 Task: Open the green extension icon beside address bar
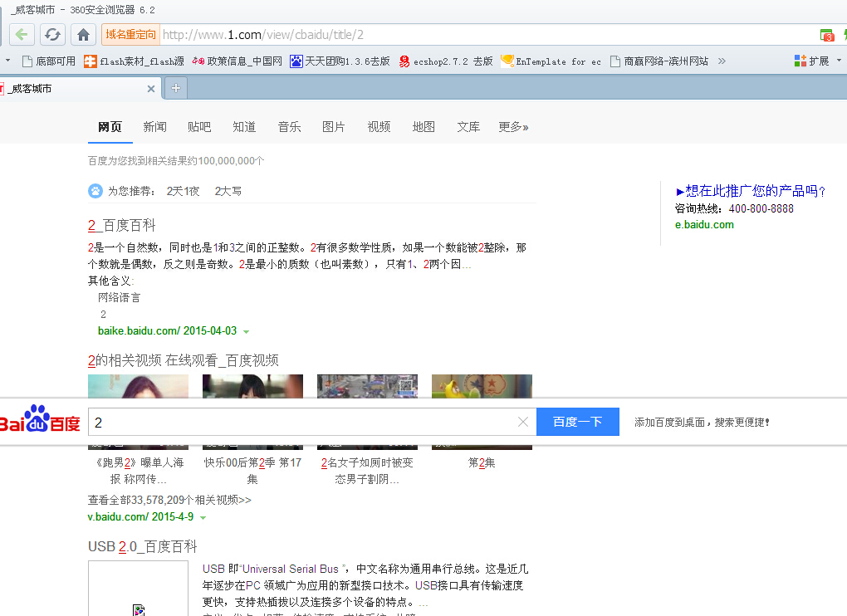pyautogui.click(x=826, y=36)
